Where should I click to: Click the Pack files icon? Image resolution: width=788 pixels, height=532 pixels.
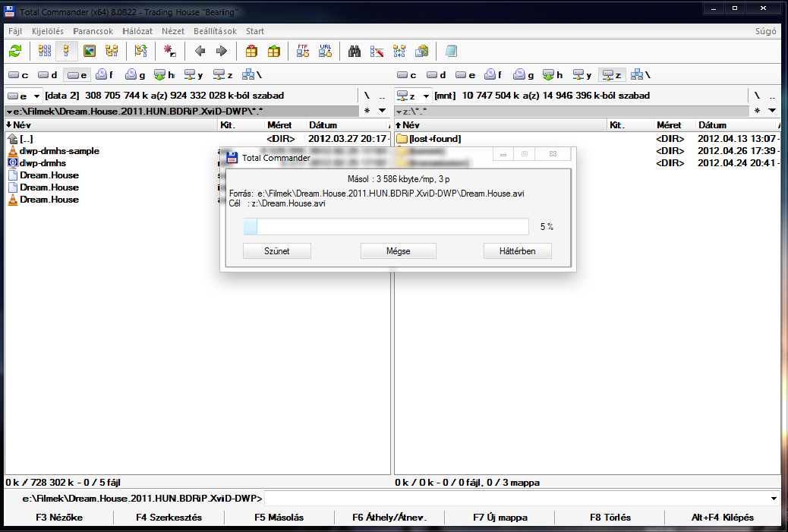point(251,51)
